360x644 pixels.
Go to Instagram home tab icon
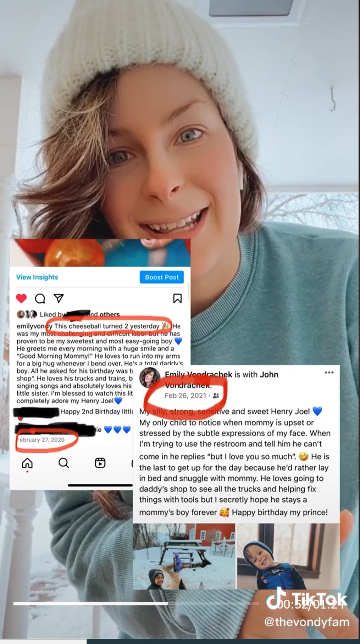[x=27, y=463]
